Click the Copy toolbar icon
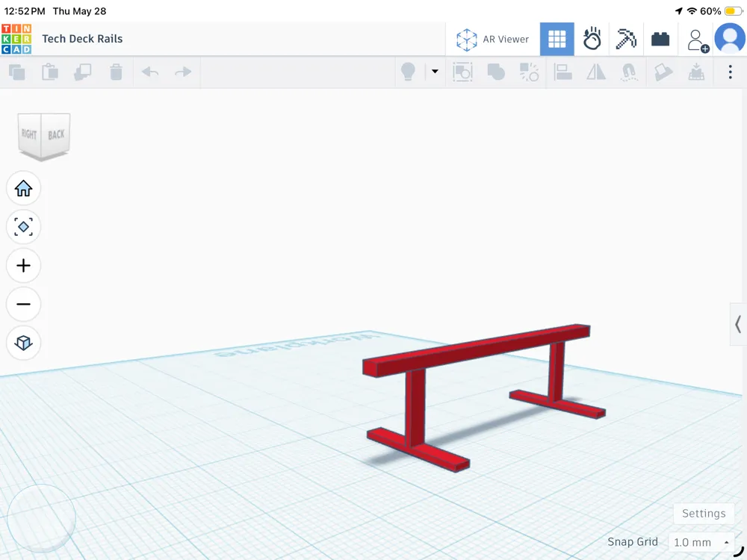The width and height of the screenshot is (747, 560). point(17,72)
